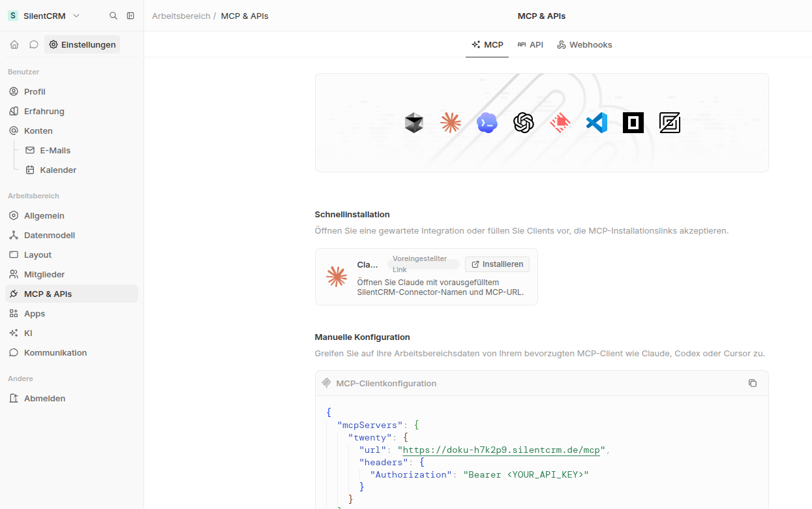Open the Kommunikation settings
The height and width of the screenshot is (509, 812).
72,352
